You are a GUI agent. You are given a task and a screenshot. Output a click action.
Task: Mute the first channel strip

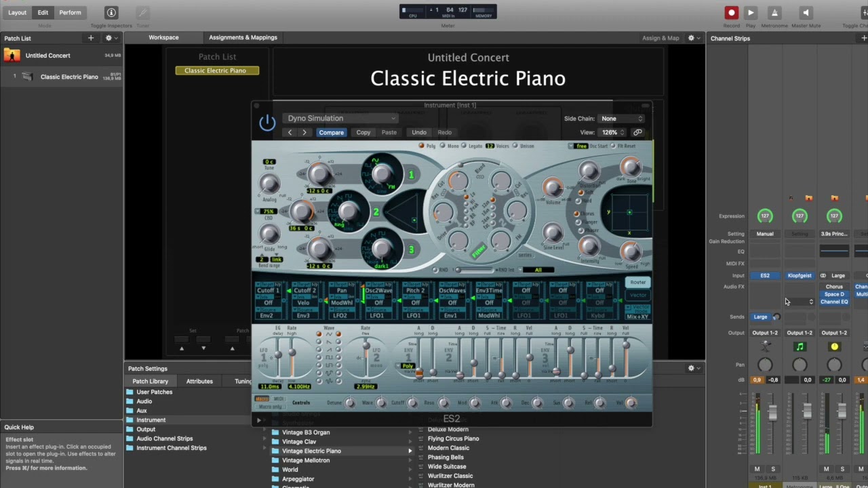(757, 469)
